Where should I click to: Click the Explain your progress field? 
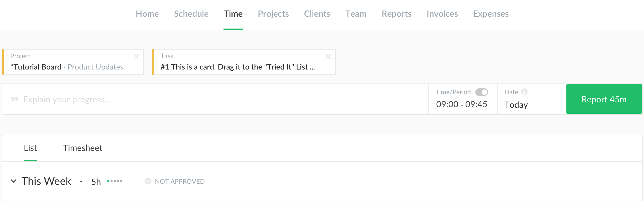click(x=216, y=99)
